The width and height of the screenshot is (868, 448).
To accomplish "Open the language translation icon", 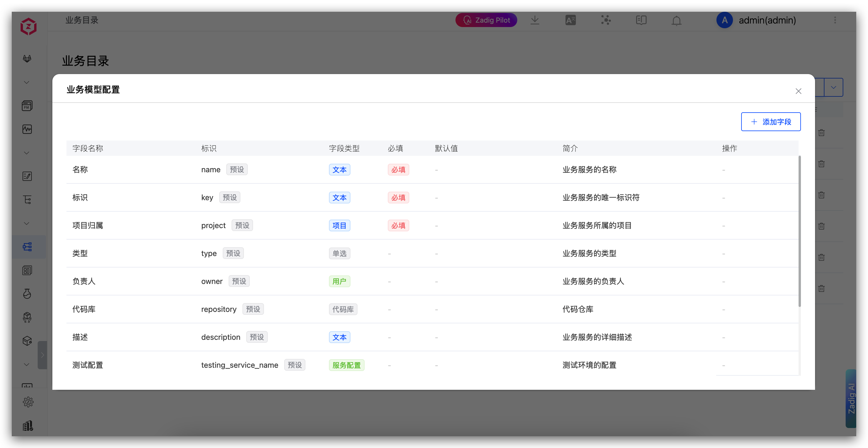I will coord(570,20).
